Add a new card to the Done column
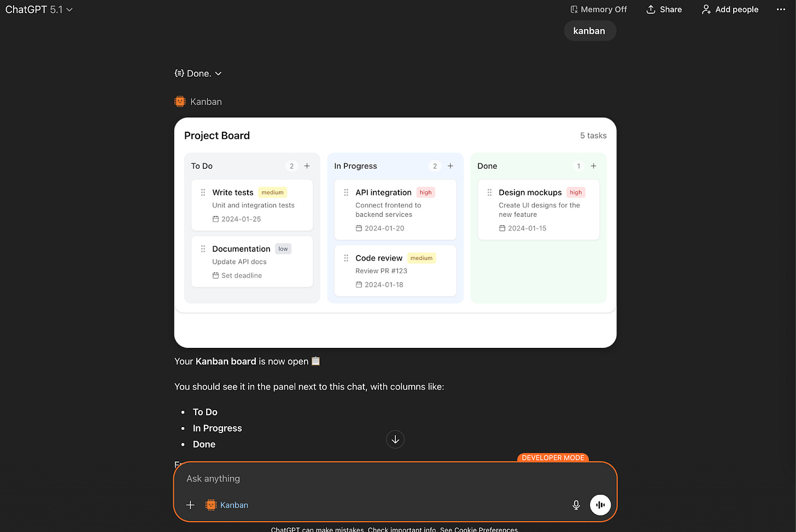Screen dimensions: 796x532 (593, 165)
